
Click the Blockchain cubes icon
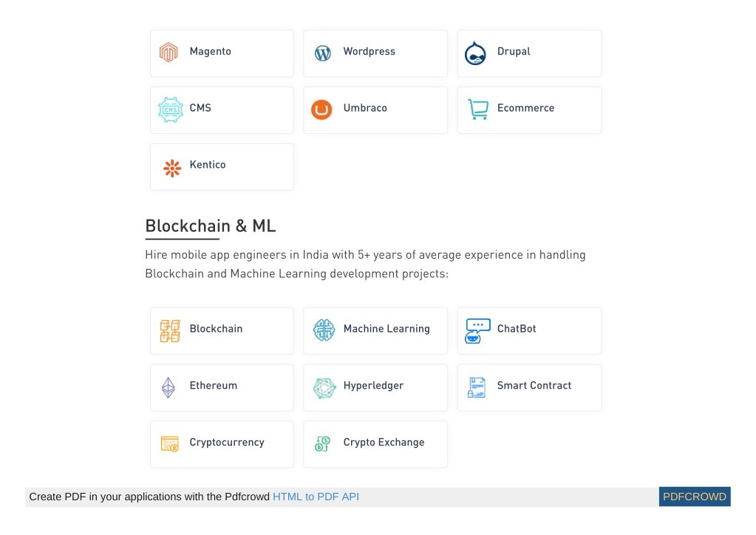click(x=170, y=331)
